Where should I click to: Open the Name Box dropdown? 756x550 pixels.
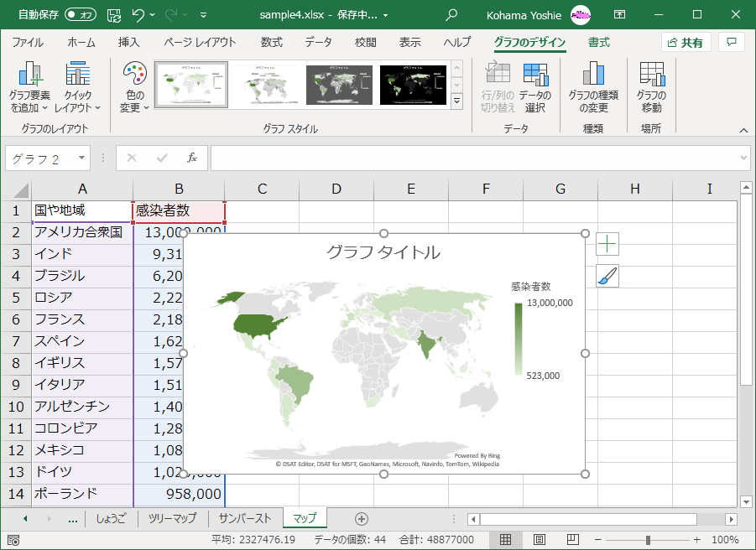point(82,158)
